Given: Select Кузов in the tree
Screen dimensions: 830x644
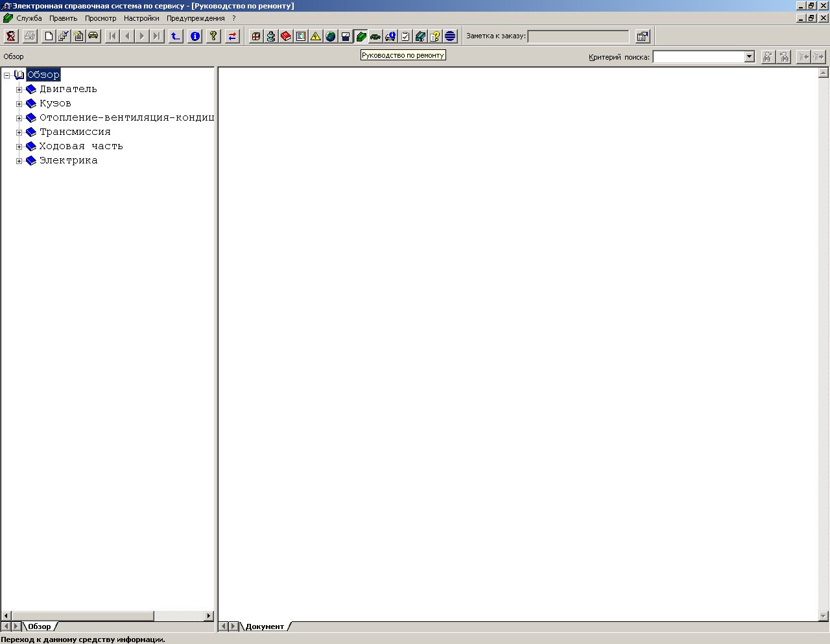Looking at the screenshot, I should point(55,103).
